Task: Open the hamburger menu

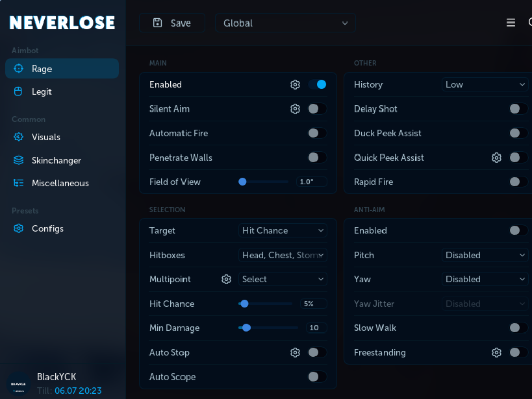Action: 511,21
